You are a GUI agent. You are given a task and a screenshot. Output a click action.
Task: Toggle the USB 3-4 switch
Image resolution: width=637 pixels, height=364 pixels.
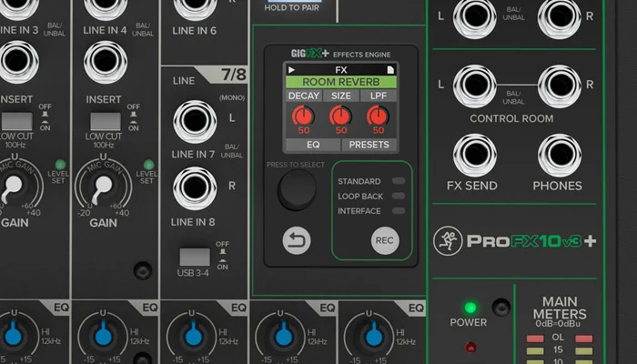coord(195,258)
